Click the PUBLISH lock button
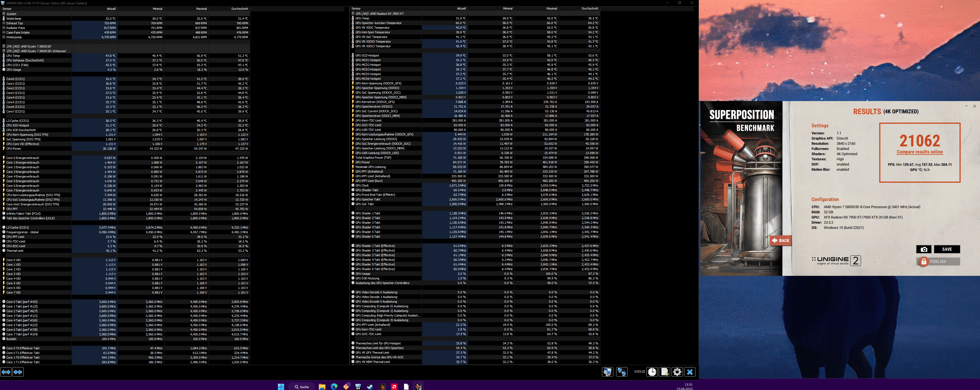This screenshot has height=390, width=980. point(938,261)
